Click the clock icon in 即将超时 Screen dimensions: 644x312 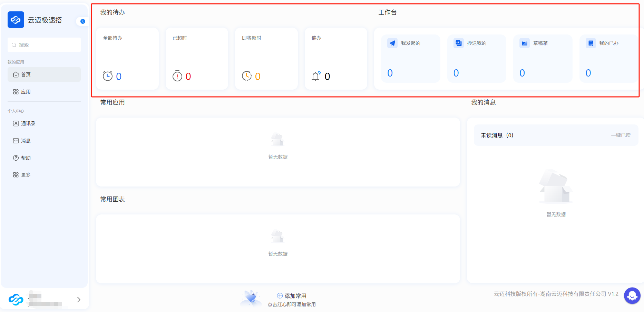pyautogui.click(x=247, y=76)
